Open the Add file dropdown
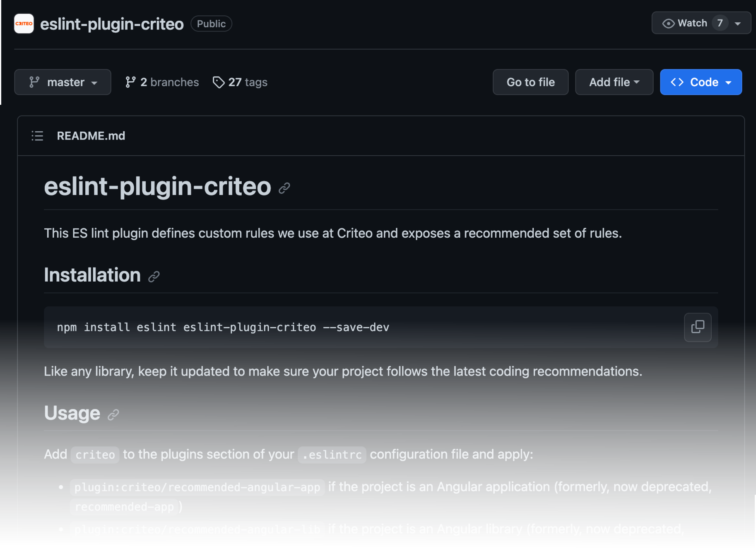The image size is (756, 559). 614,82
